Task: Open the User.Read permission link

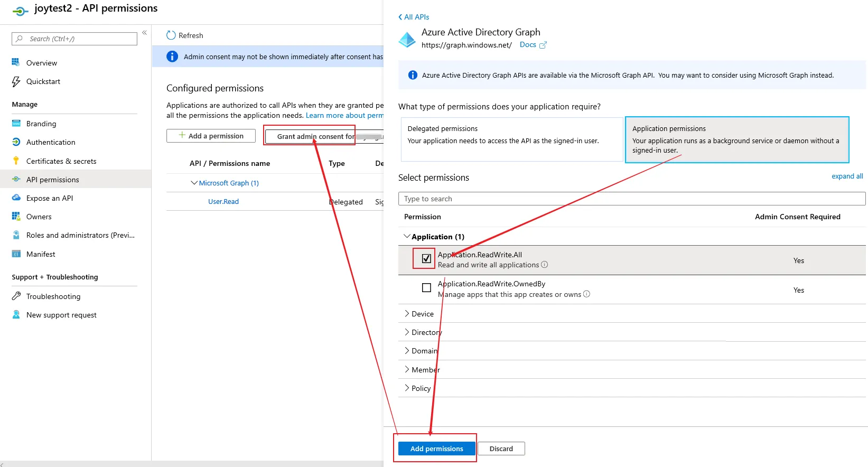Action: click(223, 201)
